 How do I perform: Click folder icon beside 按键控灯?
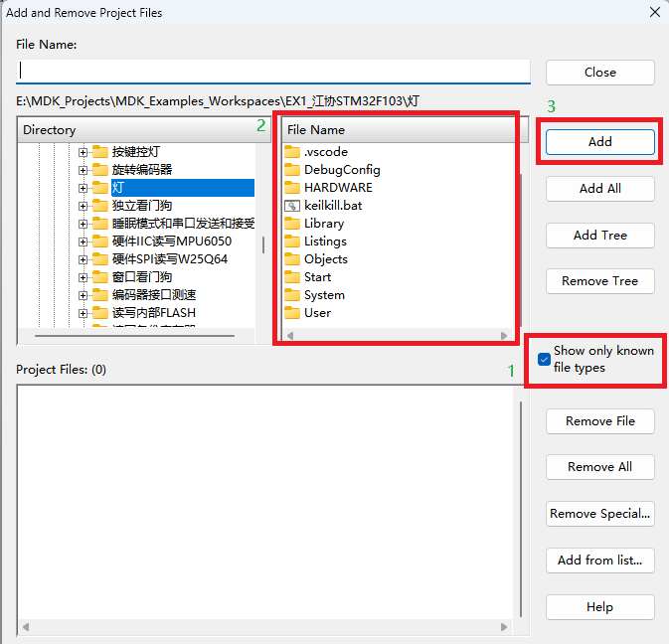[100, 152]
